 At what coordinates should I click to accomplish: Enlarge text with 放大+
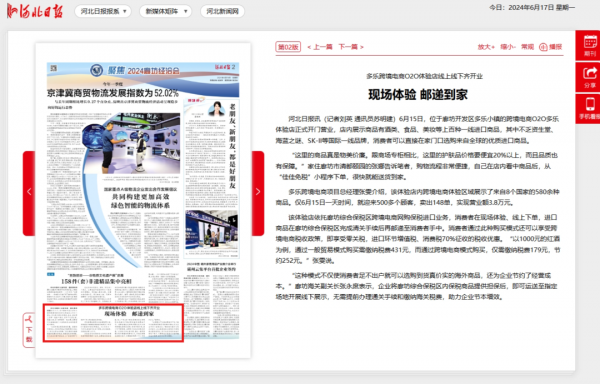[486, 47]
